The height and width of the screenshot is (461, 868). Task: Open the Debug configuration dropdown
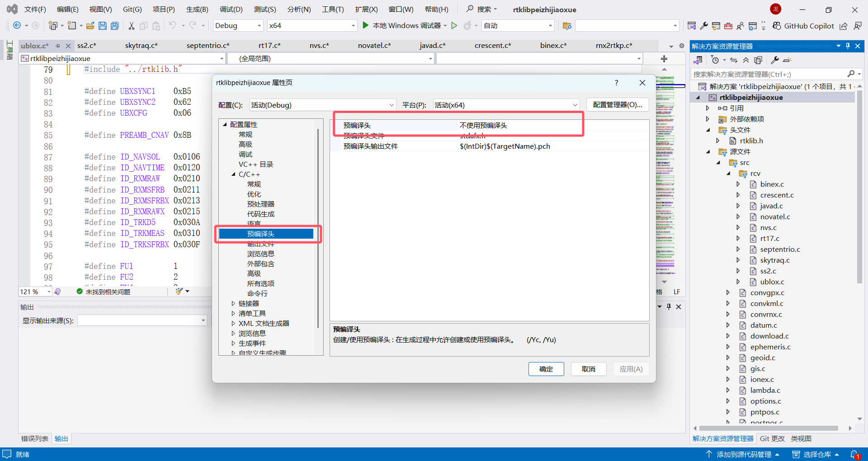[x=238, y=25]
